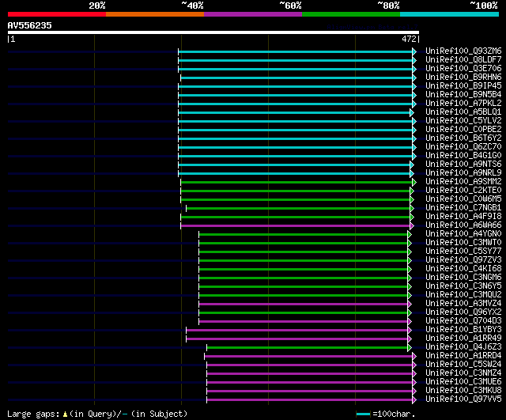Click the UniRef100_Q4J6Z3 text

(463, 347)
